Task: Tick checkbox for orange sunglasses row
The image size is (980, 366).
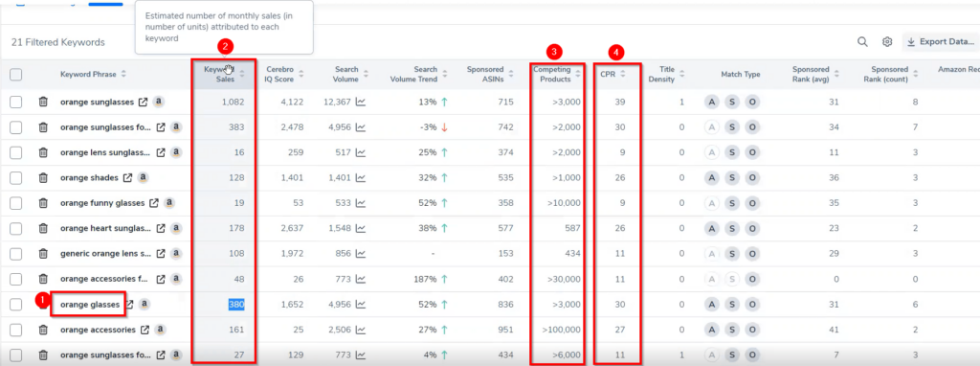Action: [16, 102]
